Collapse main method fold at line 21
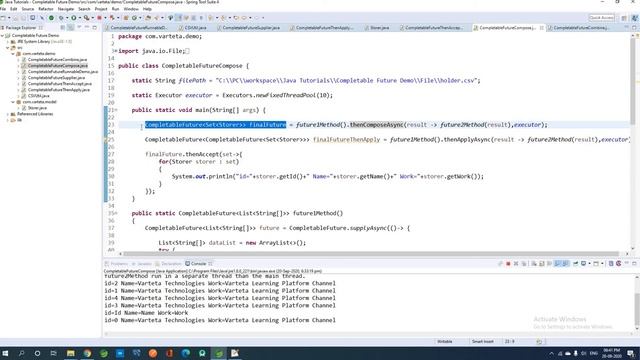The image size is (640, 360). pos(116,110)
